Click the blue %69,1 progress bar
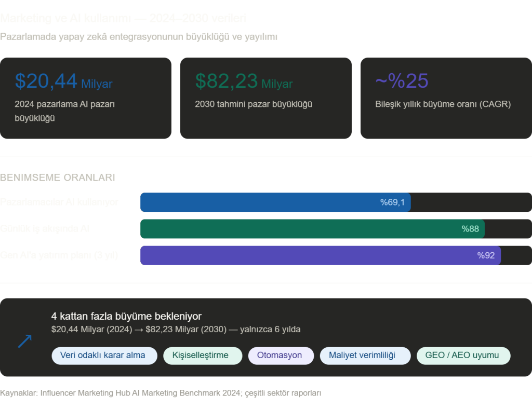This screenshot has height=409, width=532. 275,202
